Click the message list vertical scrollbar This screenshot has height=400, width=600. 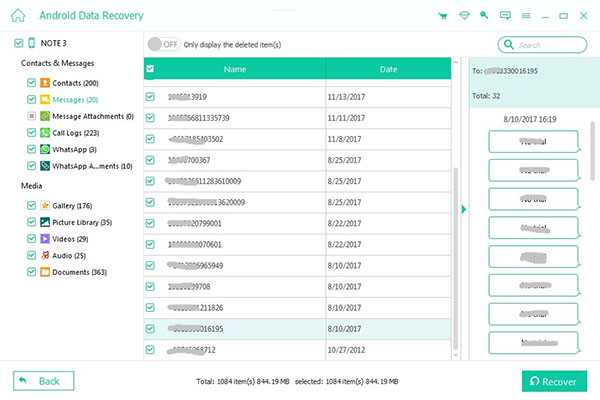[455, 258]
